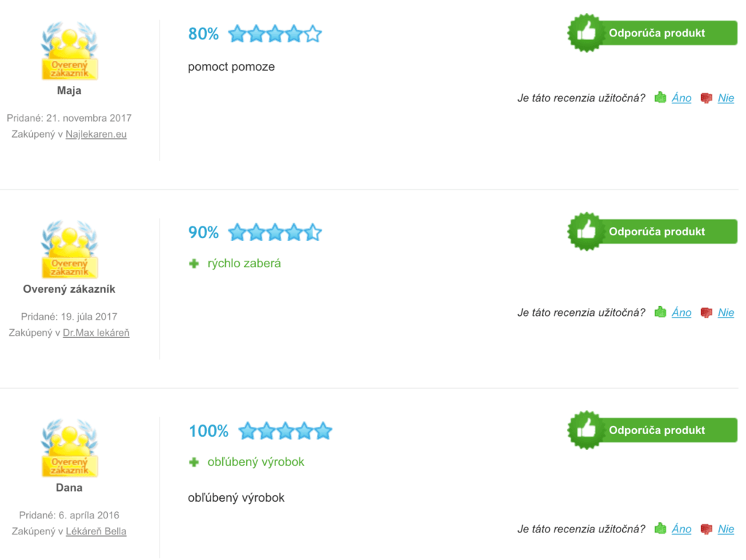Click Odporúča produkt badge on Maja's review
Screen dimensions: 746x560
pyautogui.click(x=652, y=33)
